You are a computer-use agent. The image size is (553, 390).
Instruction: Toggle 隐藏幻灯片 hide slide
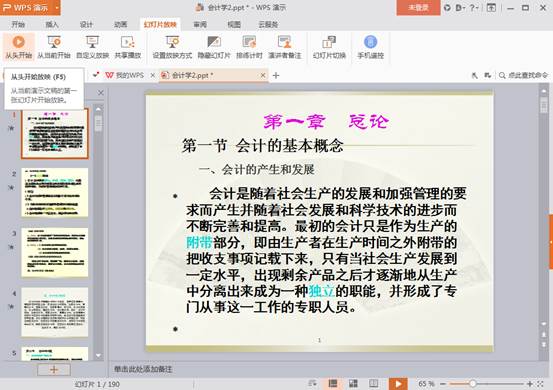click(x=214, y=47)
